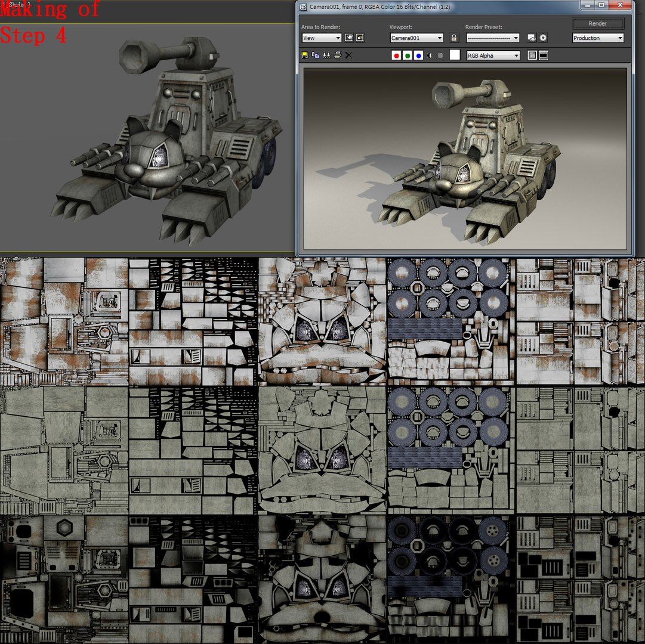The image size is (645, 644).
Task: Click the Render button
Action: click(x=598, y=23)
